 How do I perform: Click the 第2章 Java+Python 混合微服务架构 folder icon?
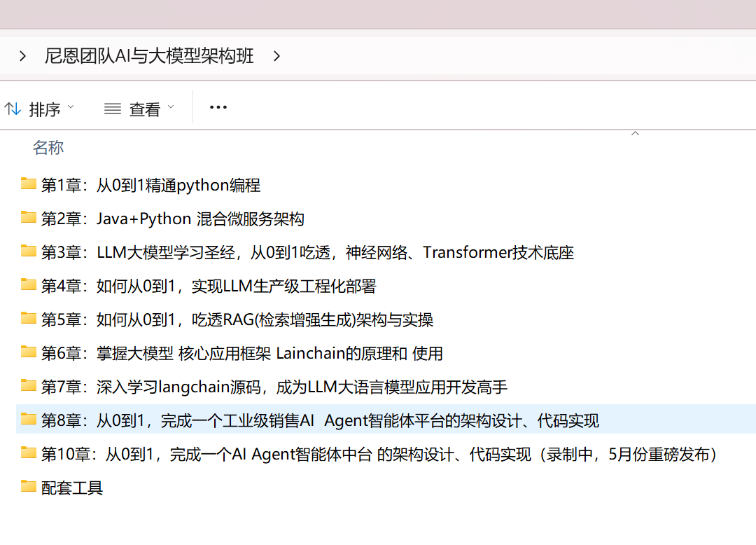coord(28,218)
